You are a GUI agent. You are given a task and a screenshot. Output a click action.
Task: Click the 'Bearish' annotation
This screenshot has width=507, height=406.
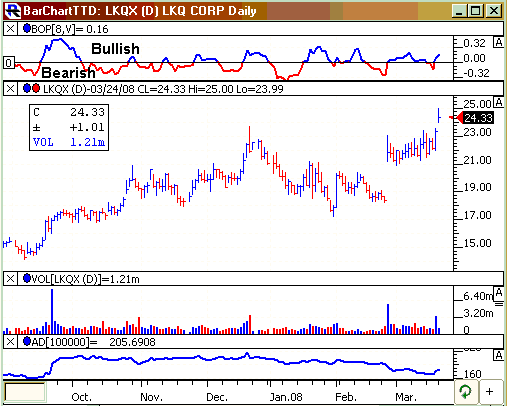(x=68, y=72)
